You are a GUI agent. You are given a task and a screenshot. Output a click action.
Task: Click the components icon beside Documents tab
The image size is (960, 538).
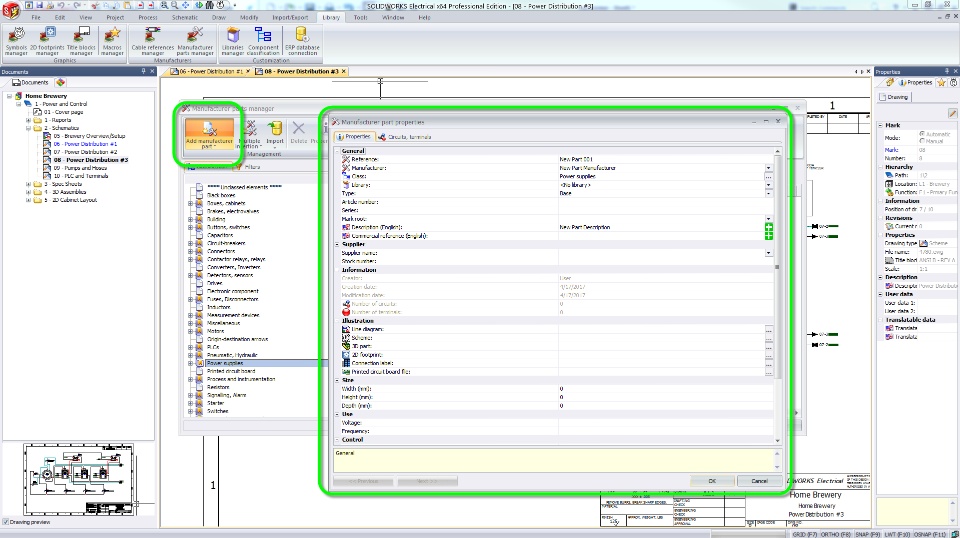60,82
